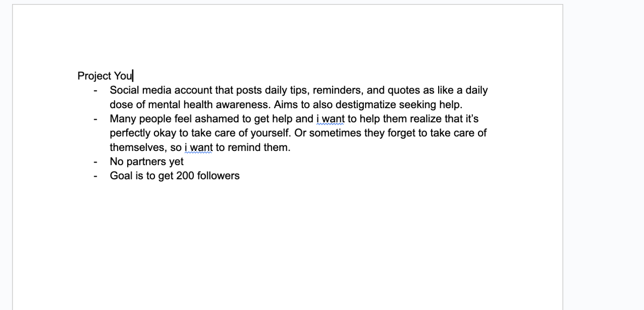Screen dimensions: 644x310
Task: Click the gray margin right of the page
Action: [604, 151]
